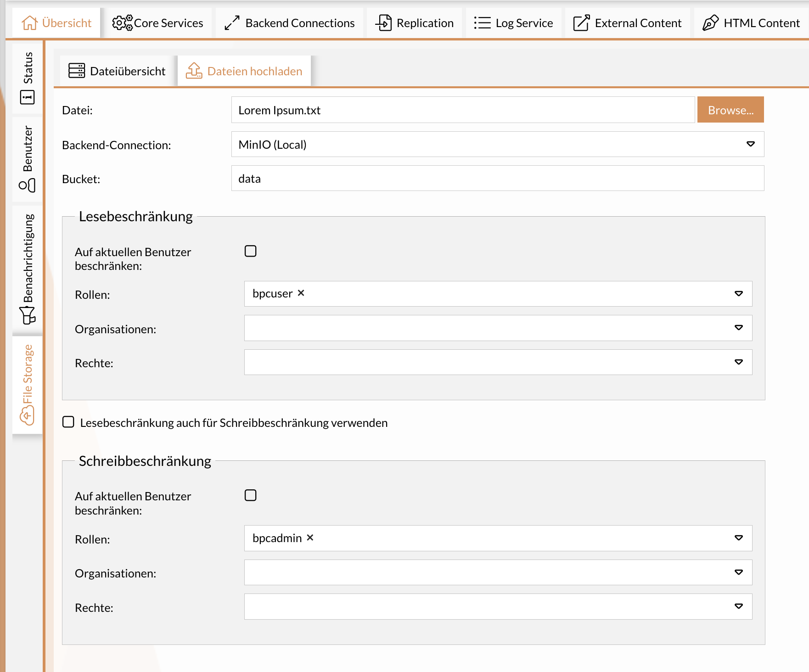Toggle current user restriction under Schreibbeschränkung
This screenshot has width=809, height=672.
click(251, 496)
